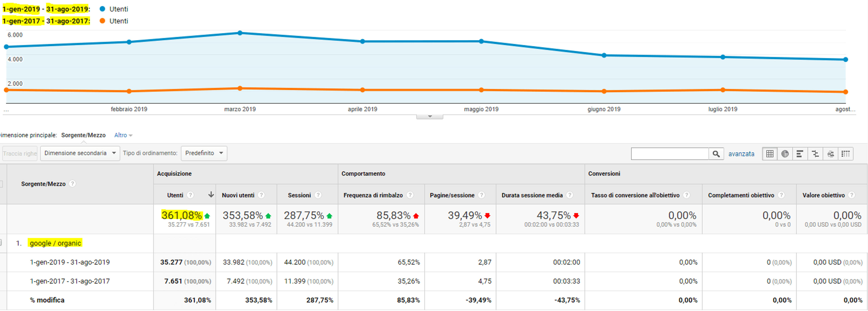Select Sorgente/Mezzo primary dimension
868x311 pixels.
(83, 135)
